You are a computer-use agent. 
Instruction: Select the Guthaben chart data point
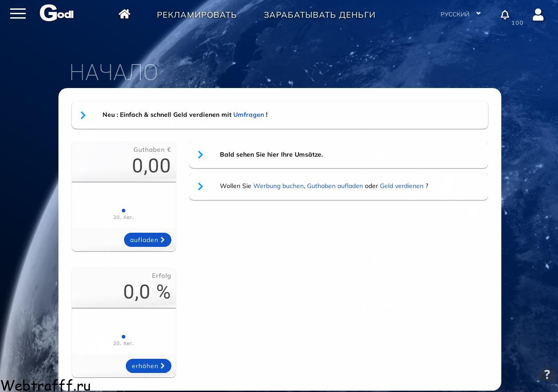124,211
